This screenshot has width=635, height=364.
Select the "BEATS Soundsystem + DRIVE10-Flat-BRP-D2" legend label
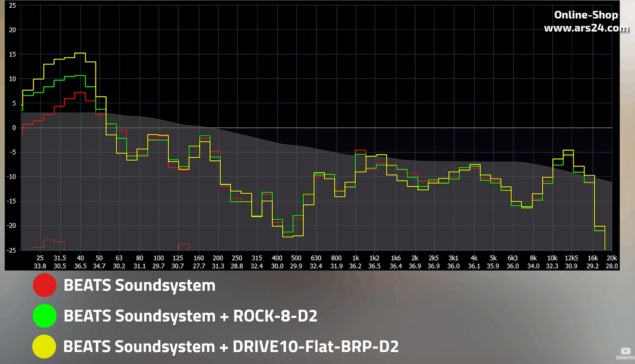pos(231,346)
